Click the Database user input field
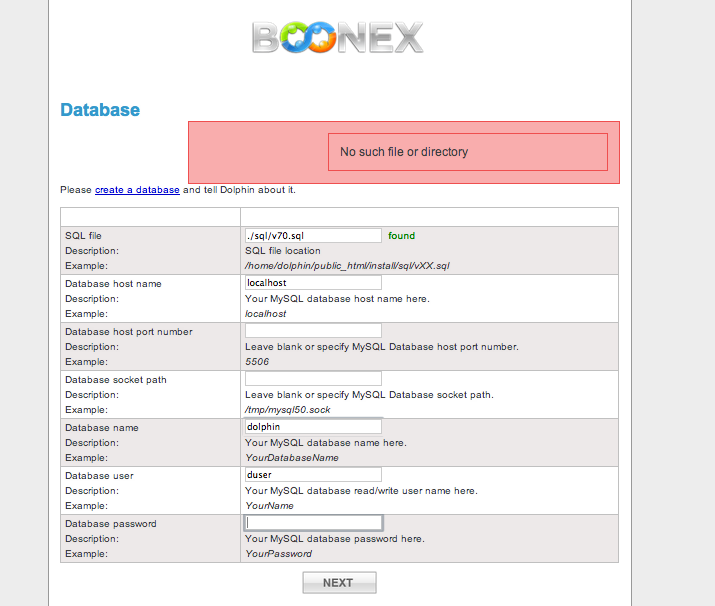The width and height of the screenshot is (715, 606). [x=313, y=475]
